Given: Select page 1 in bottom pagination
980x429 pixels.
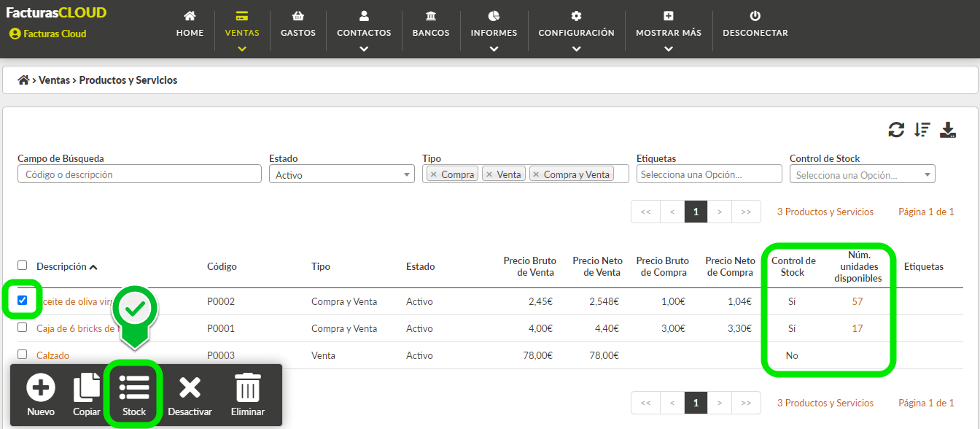Looking at the screenshot, I should 696,403.
